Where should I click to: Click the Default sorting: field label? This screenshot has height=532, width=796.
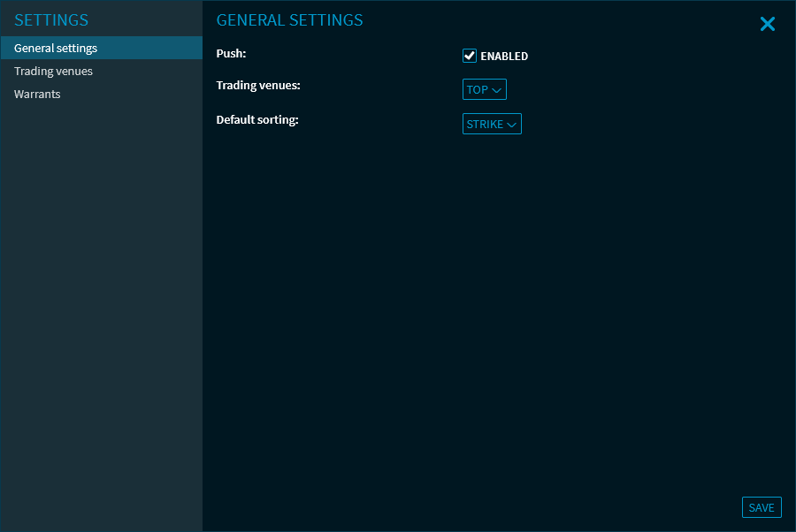[257, 119]
